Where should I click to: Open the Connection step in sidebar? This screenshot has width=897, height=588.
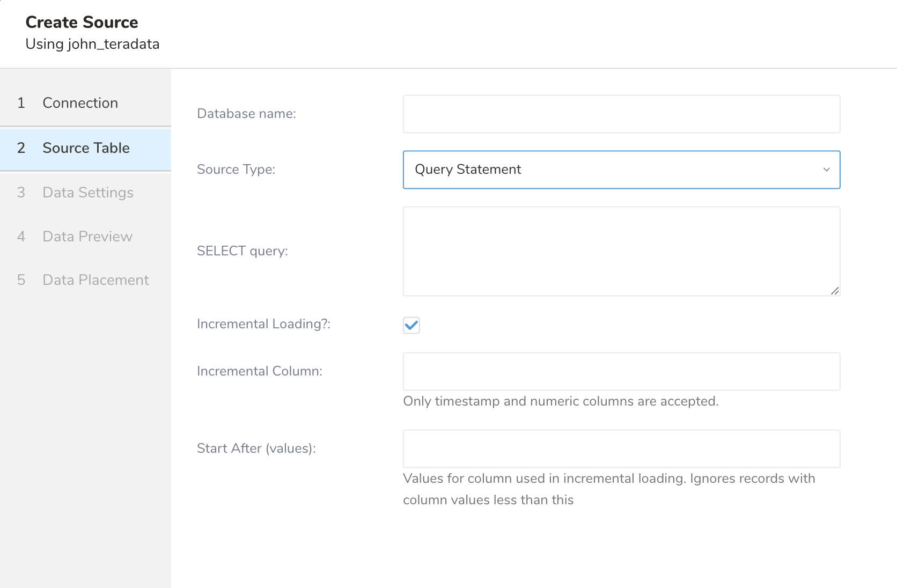click(80, 103)
